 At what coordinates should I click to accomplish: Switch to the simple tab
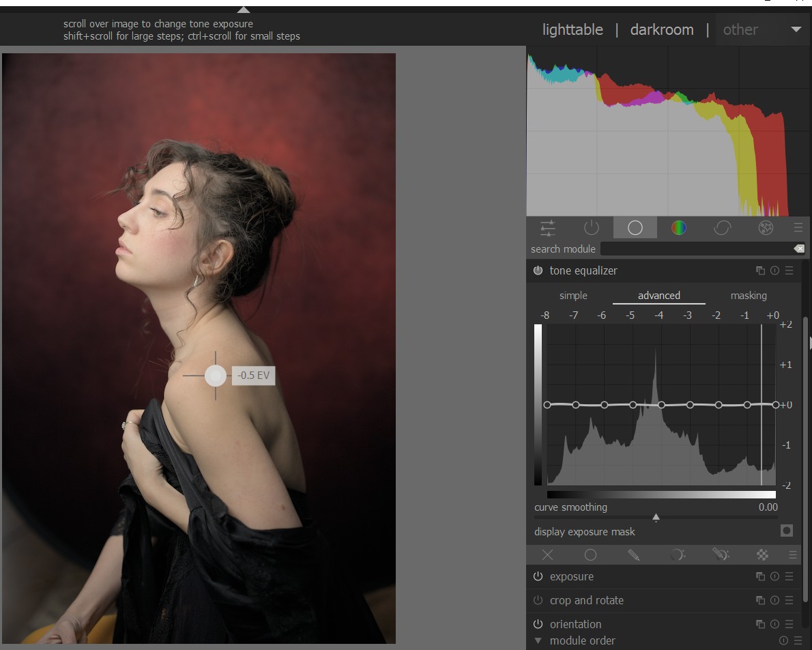[x=573, y=296]
